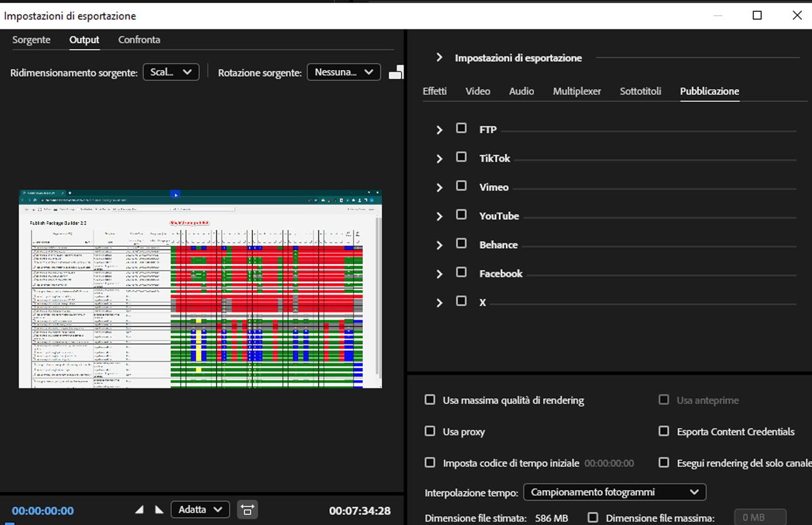Enable 'Usa proxy'

(430, 431)
